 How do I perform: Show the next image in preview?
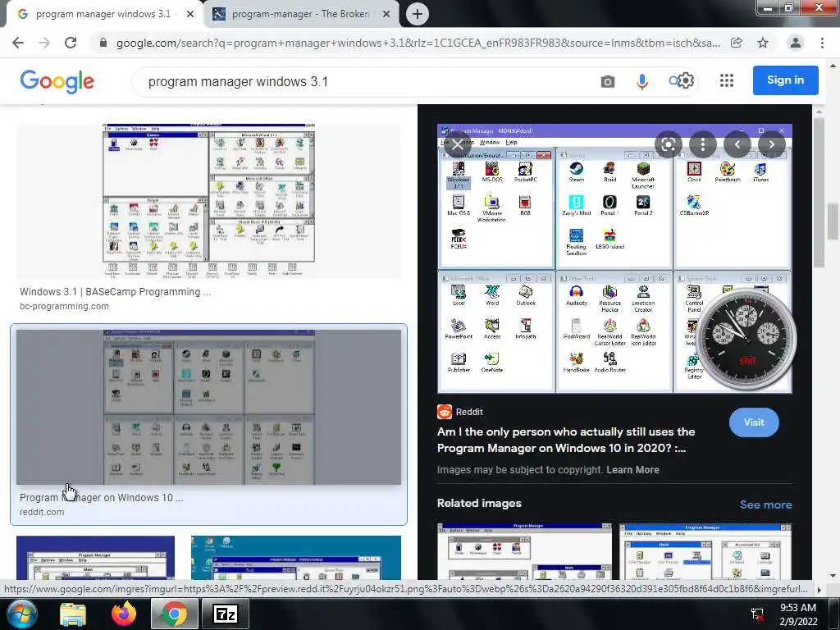tap(771, 144)
